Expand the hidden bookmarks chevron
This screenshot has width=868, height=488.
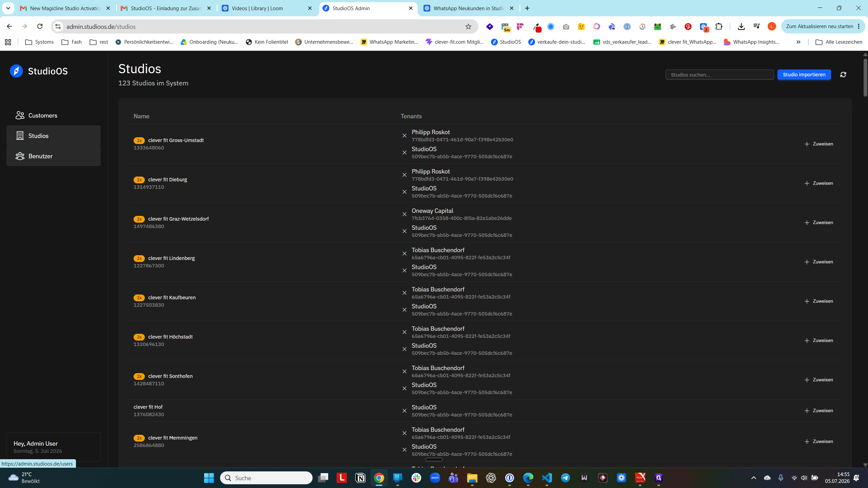798,42
